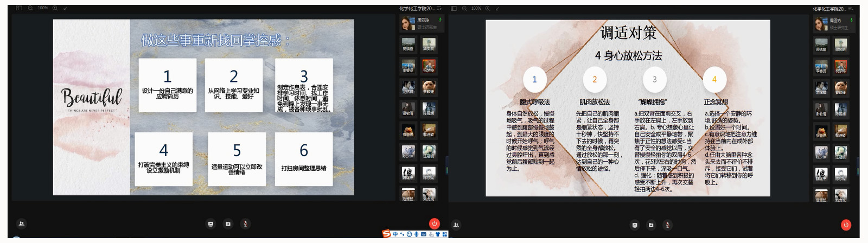
Task: Start screen sharing in right window
Action: pyautogui.click(x=634, y=225)
